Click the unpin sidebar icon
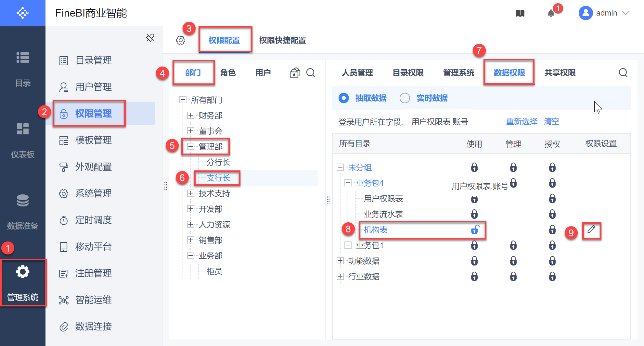This screenshot has height=346, width=644. (150, 38)
